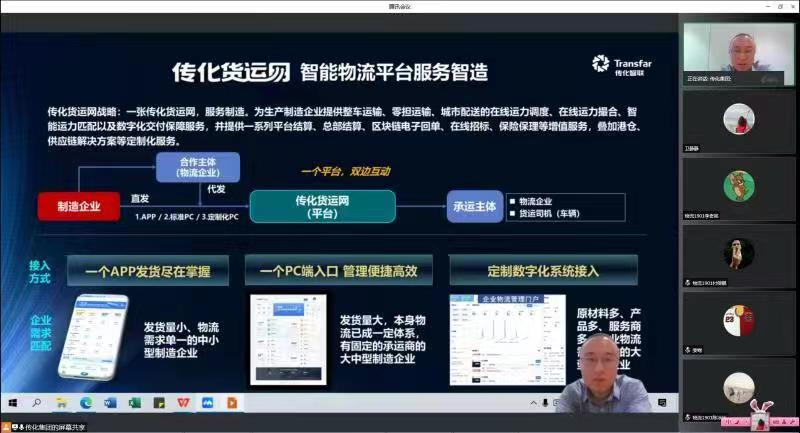Click the 一个平台，双边互动 yellow text

coord(346,171)
